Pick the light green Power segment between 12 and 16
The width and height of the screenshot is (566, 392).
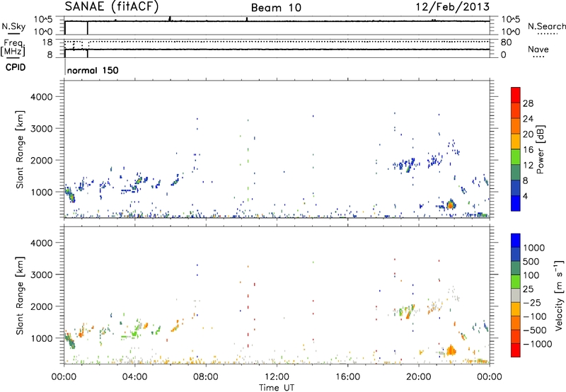[516, 157]
